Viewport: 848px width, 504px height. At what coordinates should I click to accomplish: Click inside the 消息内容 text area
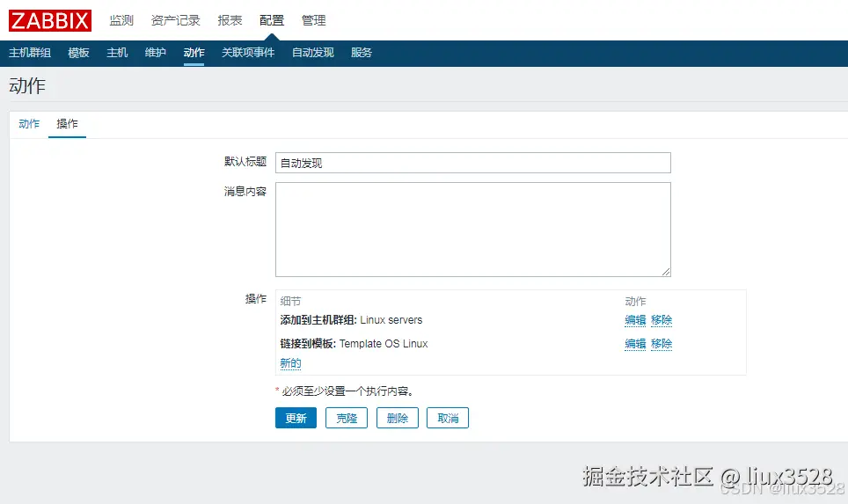pos(473,230)
